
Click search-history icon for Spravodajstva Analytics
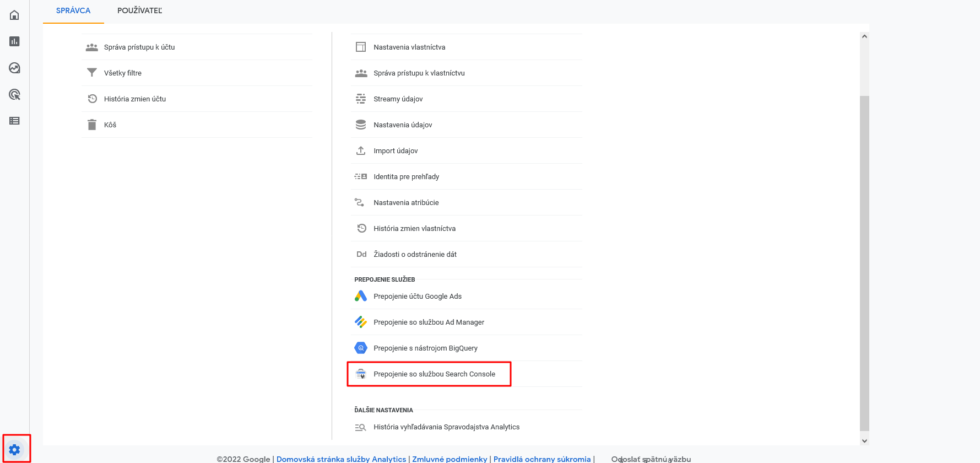(x=360, y=427)
